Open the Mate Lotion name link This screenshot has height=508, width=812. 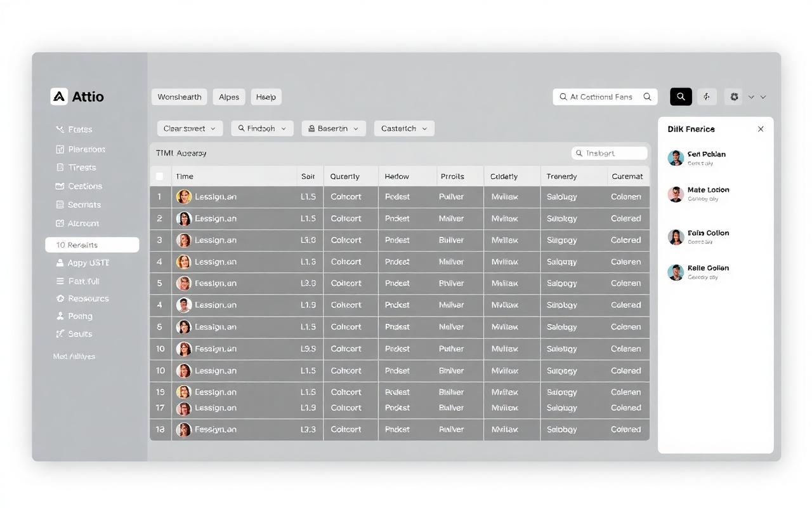point(708,190)
